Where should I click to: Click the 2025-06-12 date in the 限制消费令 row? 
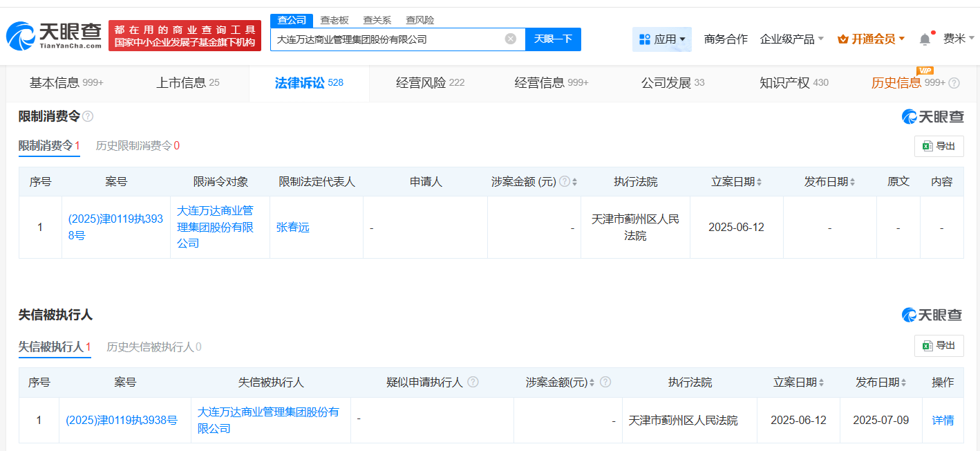(x=736, y=227)
